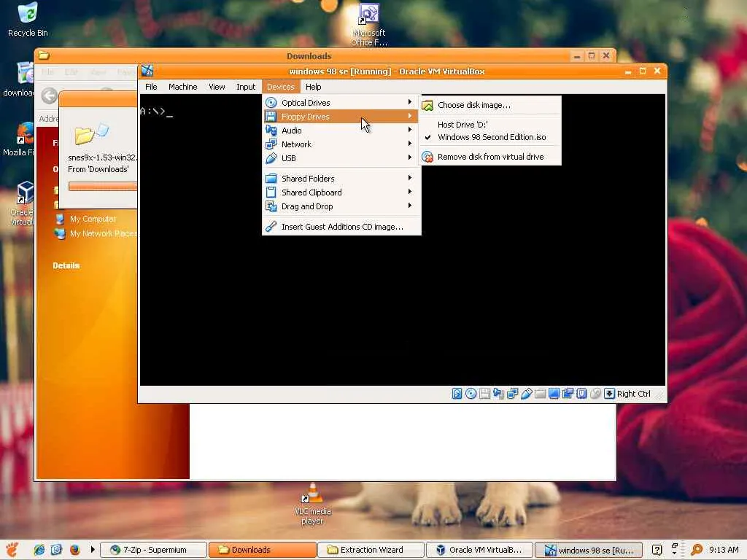Click the Drag and Drop icon in menu

(x=271, y=206)
